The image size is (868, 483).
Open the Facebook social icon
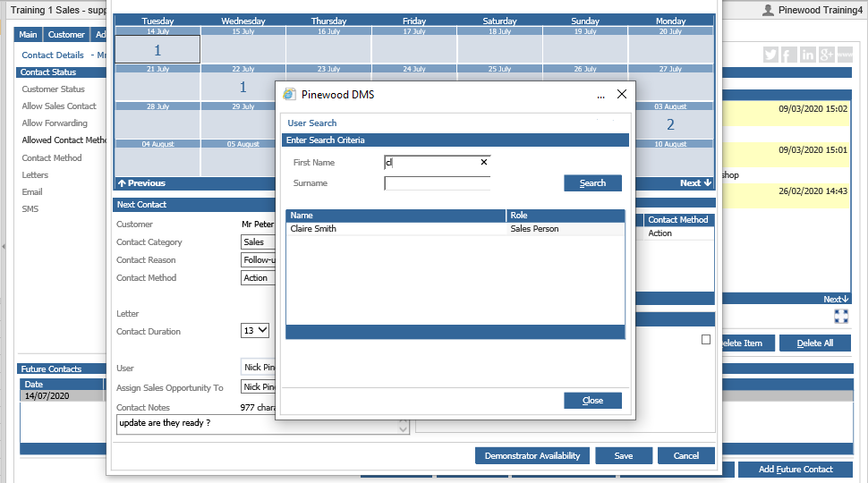(789, 55)
